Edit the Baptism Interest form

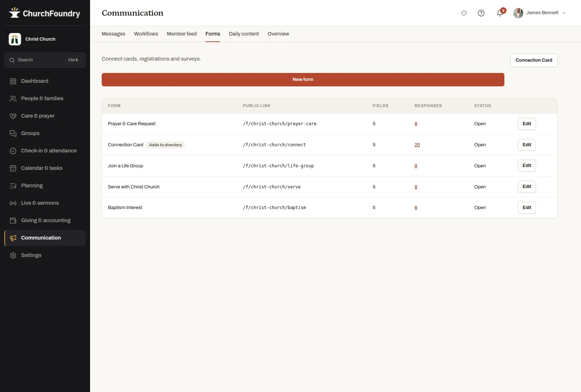pyautogui.click(x=527, y=208)
